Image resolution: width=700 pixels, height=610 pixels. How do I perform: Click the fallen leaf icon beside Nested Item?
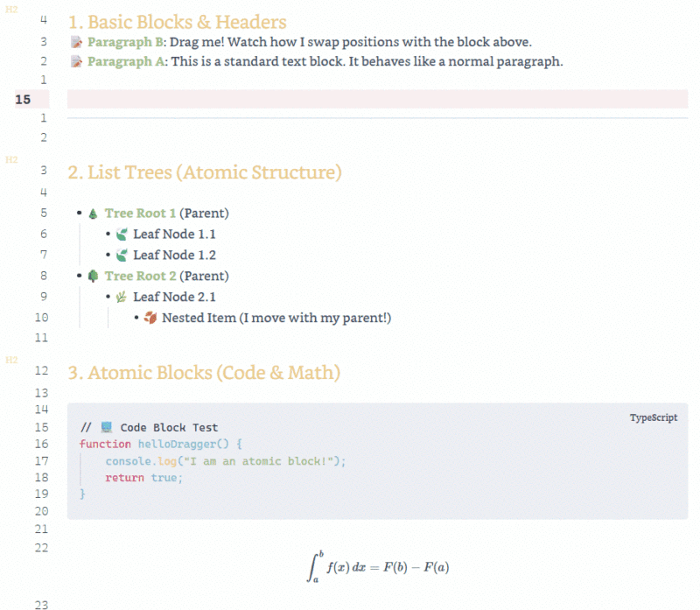(x=151, y=318)
